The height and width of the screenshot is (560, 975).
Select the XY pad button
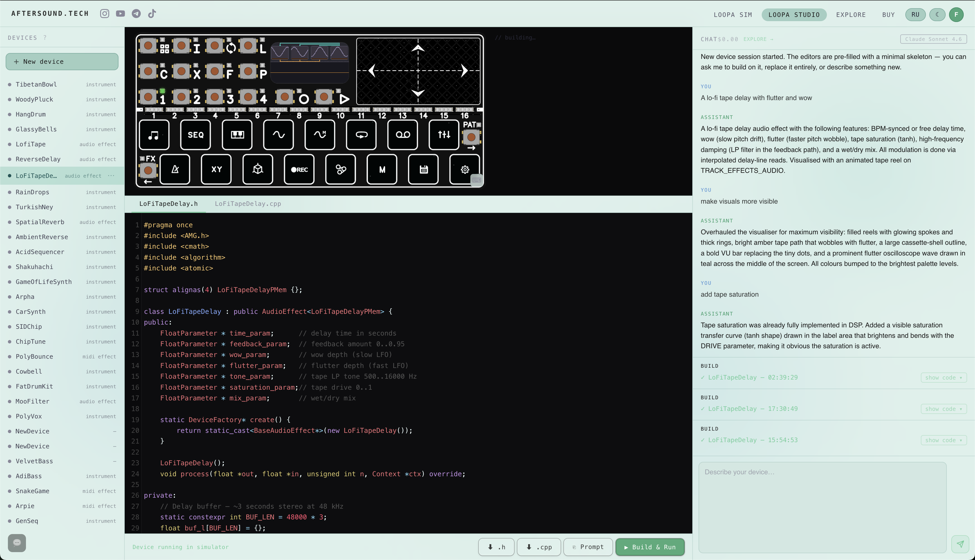click(216, 169)
